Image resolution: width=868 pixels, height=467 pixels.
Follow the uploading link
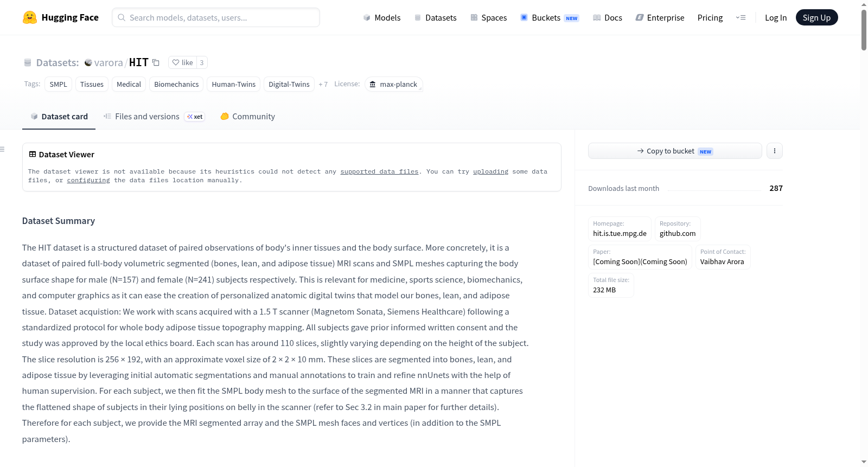click(x=490, y=171)
